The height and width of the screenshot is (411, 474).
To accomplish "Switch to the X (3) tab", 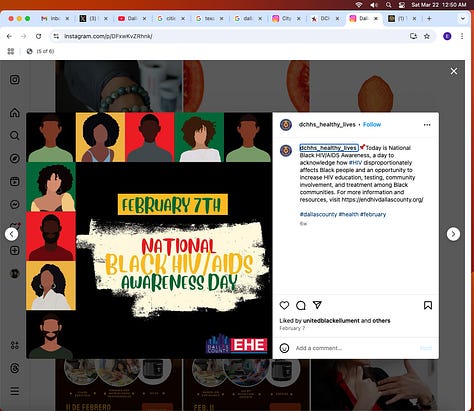I will point(93,19).
